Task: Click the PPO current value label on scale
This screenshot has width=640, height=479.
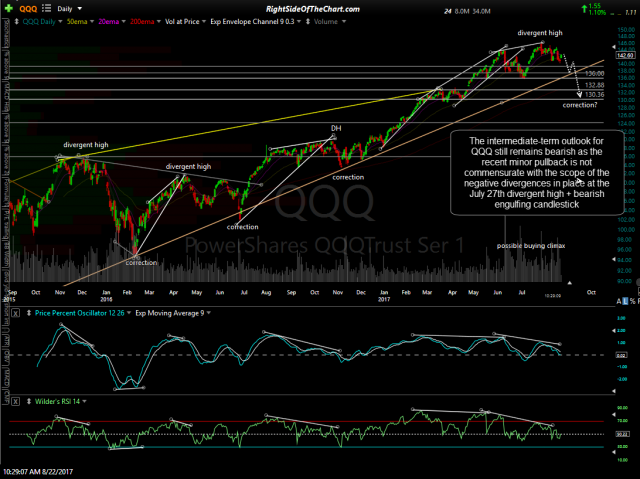Action: click(622, 355)
